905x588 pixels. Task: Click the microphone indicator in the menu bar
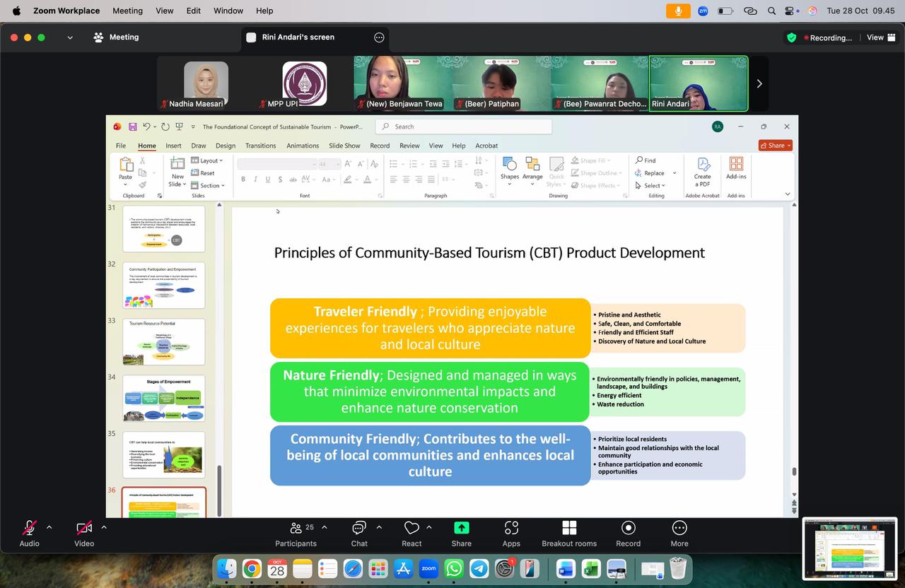[678, 11]
